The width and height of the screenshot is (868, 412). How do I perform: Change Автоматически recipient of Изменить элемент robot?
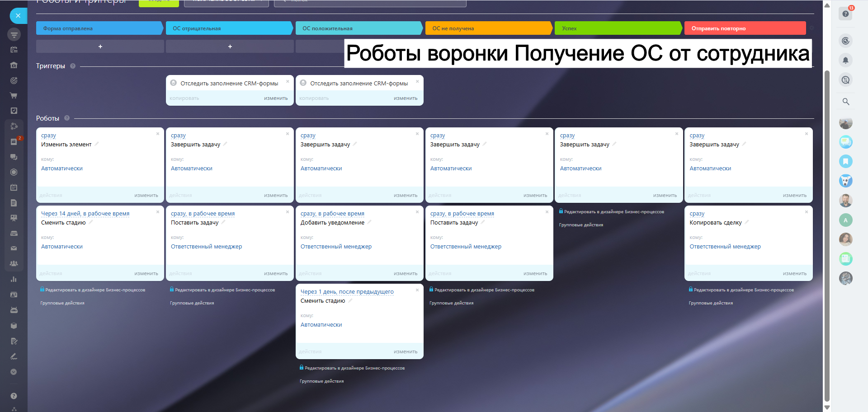(62, 169)
